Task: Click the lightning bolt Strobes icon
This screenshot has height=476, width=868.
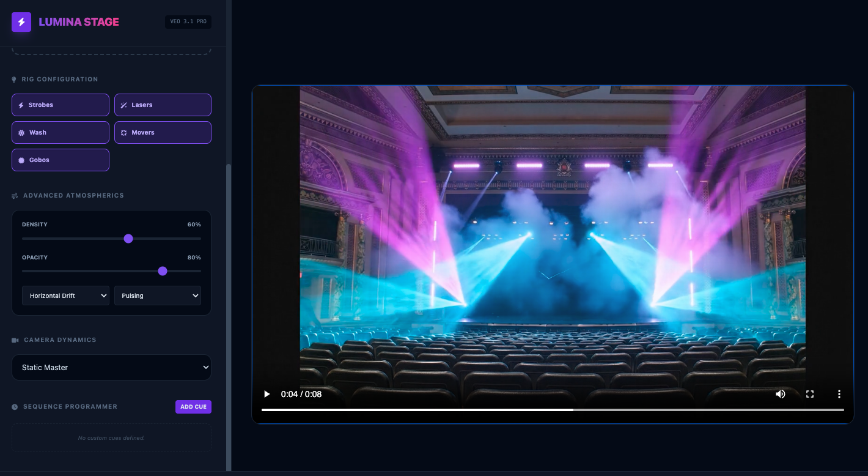Action: 23,105
